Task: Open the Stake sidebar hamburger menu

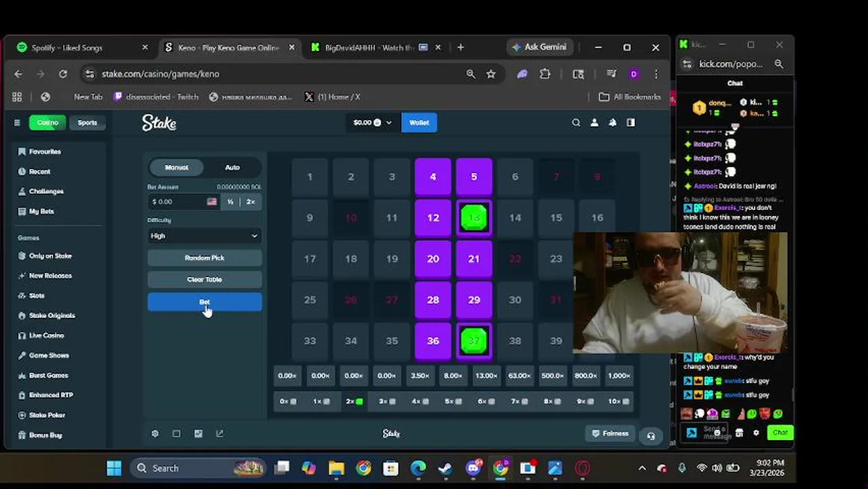Action: (17, 123)
